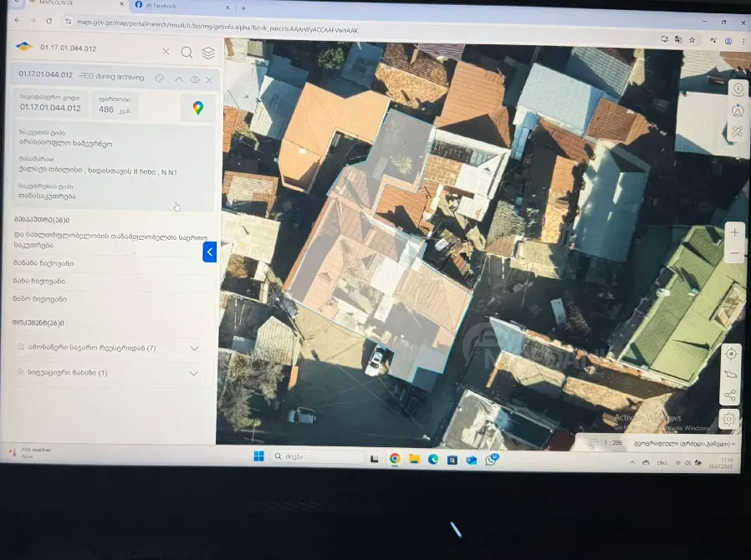Image resolution: width=751 pixels, height=560 pixels.
Task: Open the parcel color palette icon
Action: coord(160,79)
